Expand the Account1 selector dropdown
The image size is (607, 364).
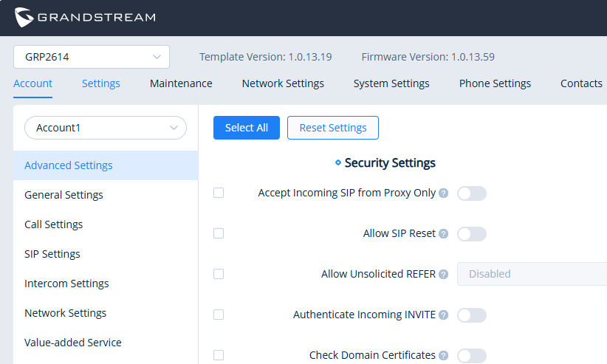coord(106,128)
